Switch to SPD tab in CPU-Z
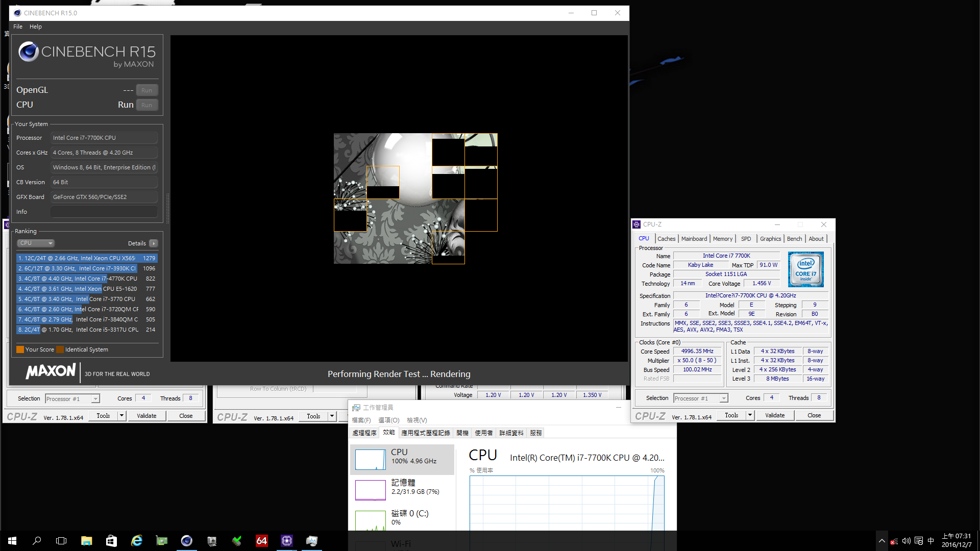 pos(746,239)
